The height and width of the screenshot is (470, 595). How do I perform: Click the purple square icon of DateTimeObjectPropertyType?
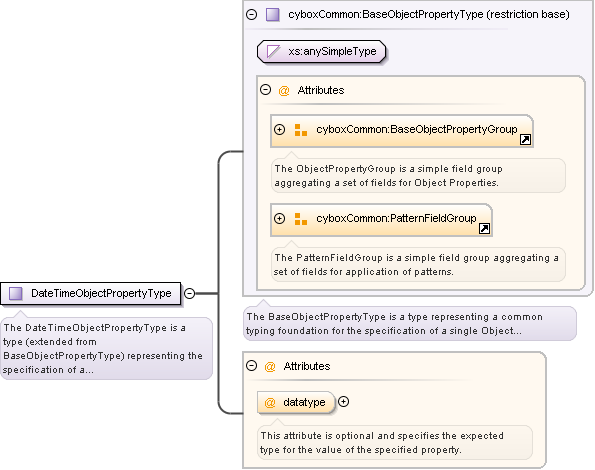pos(16,293)
